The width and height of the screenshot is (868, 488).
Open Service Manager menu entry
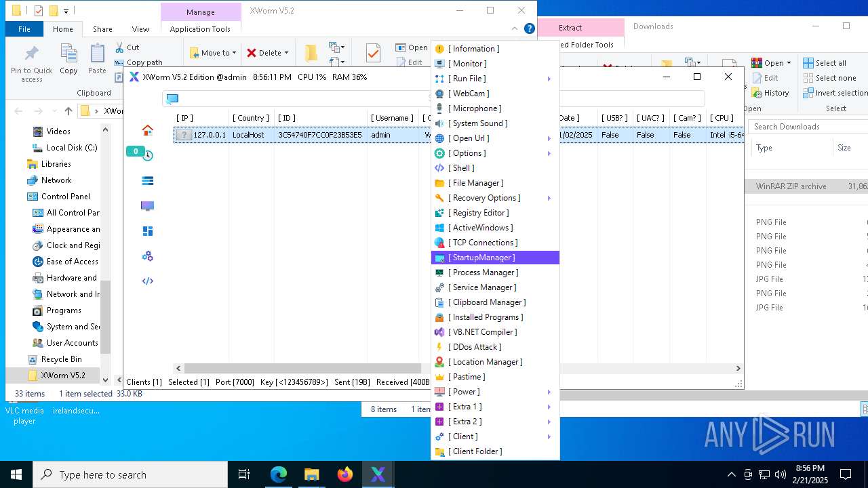click(495, 287)
